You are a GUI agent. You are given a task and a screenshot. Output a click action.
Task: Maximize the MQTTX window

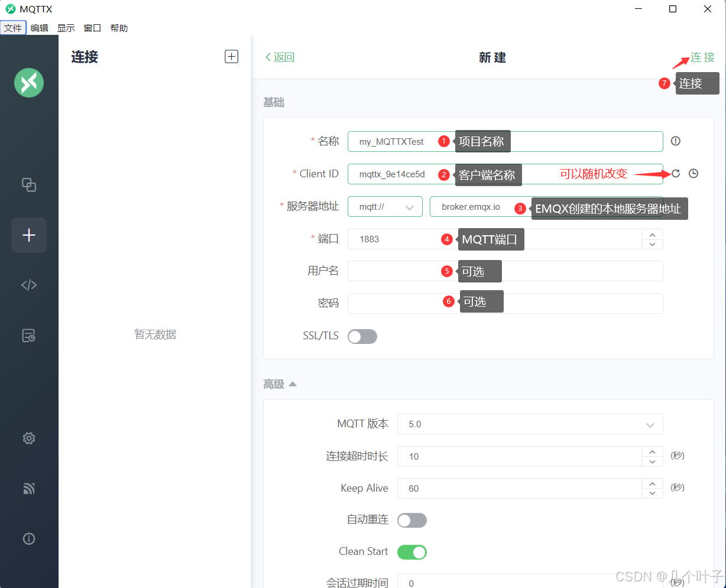[673, 9]
